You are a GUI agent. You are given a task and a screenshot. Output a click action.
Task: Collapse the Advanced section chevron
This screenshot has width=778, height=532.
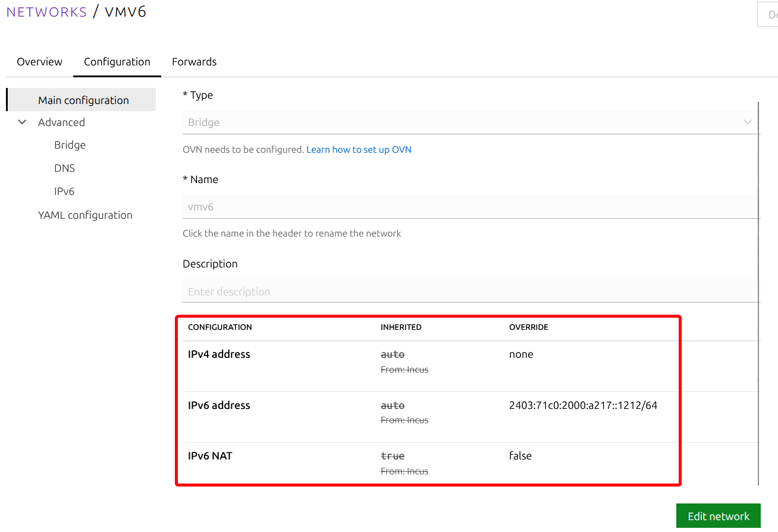point(23,122)
